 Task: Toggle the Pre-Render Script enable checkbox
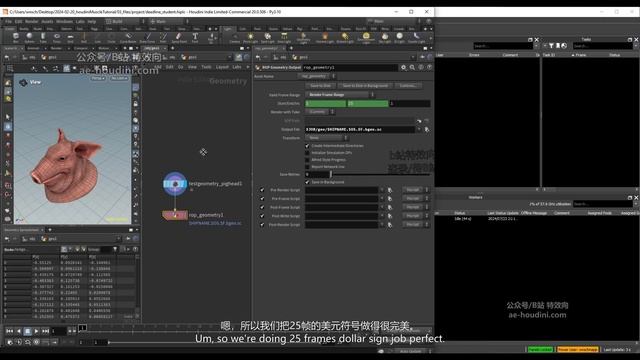[x=262, y=190]
